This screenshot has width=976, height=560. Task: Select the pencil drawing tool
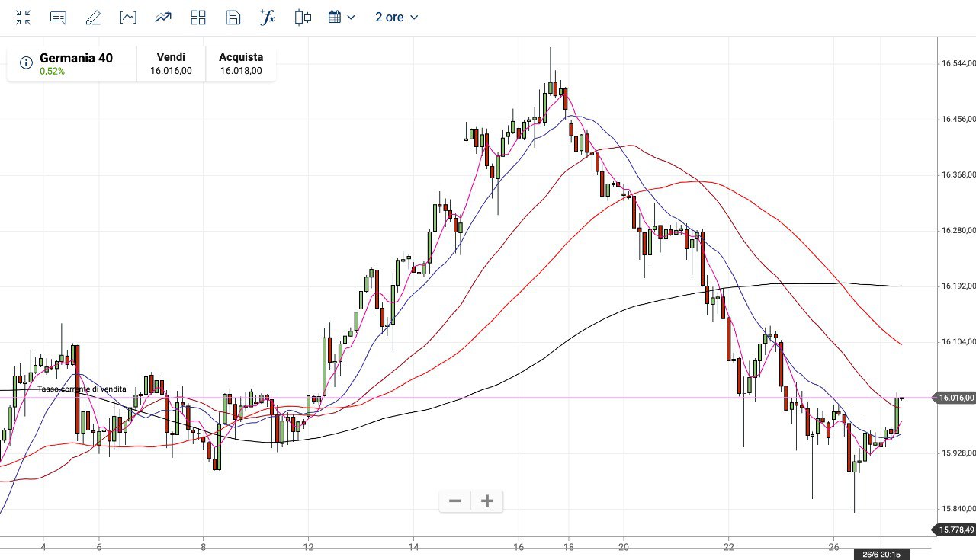click(x=93, y=18)
